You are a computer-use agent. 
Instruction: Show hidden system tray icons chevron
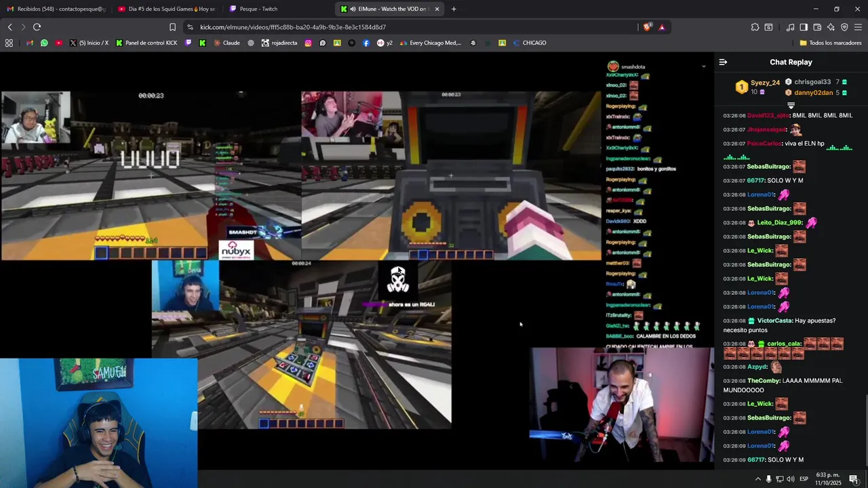pyautogui.click(x=757, y=479)
